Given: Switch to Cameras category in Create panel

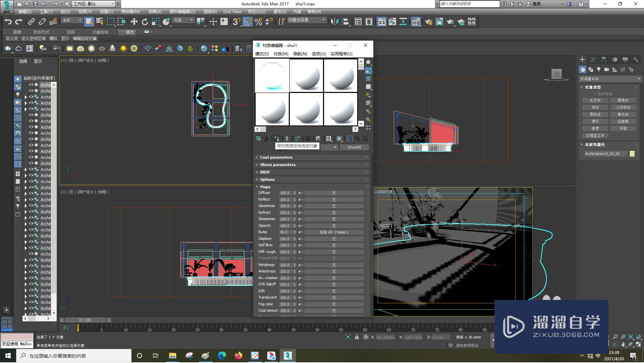Looking at the screenshot, I should click(x=607, y=69).
